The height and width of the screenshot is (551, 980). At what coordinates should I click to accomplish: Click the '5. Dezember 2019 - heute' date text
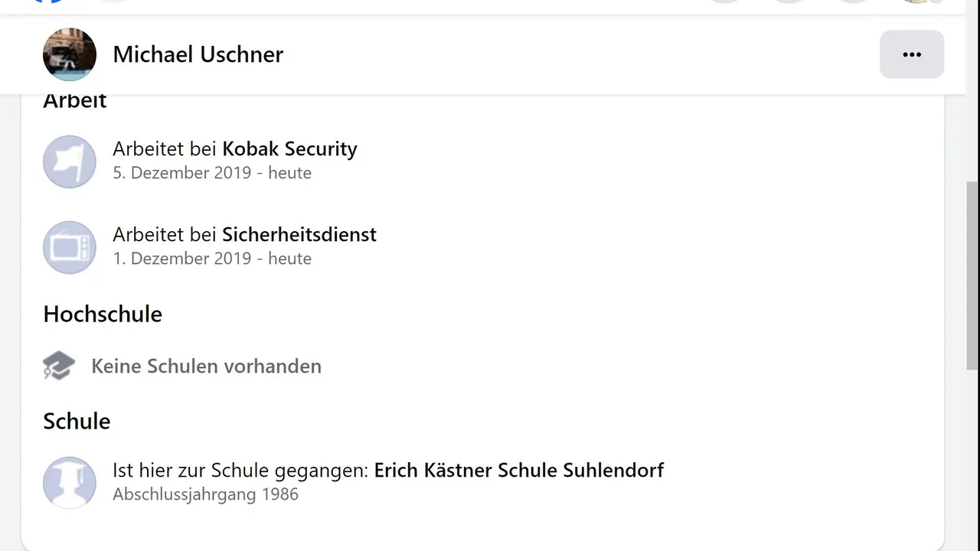point(212,173)
